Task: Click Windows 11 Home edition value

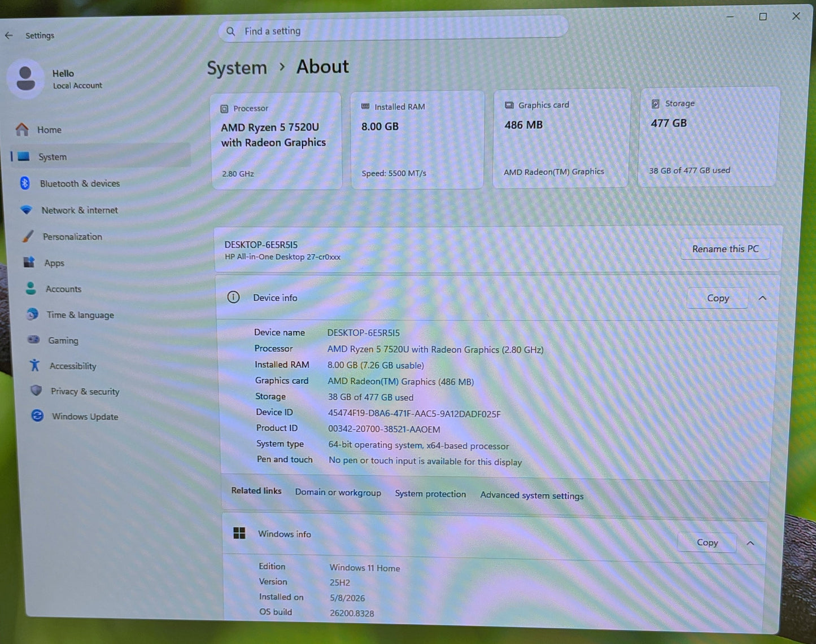Action: pyautogui.click(x=365, y=568)
